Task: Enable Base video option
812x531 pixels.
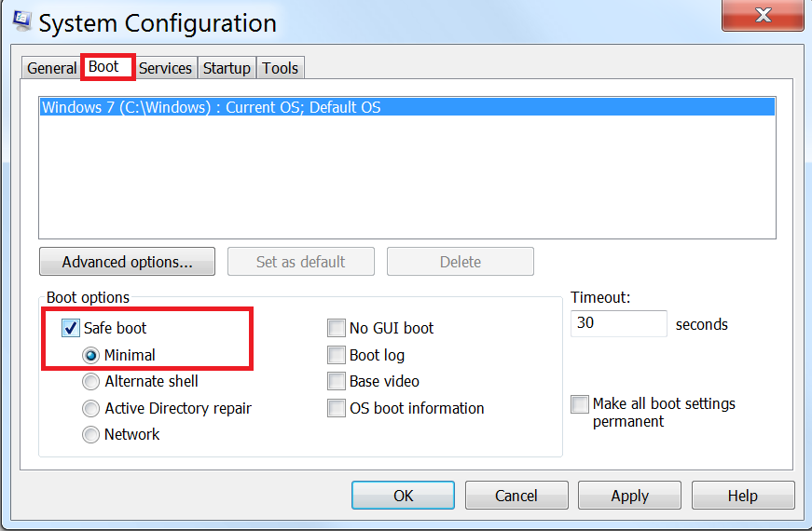Action: [337, 381]
